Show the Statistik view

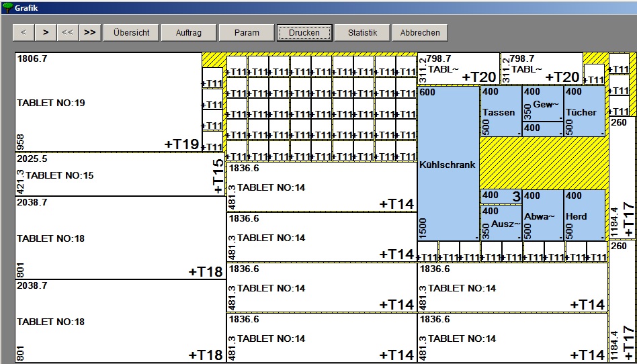pyautogui.click(x=362, y=32)
